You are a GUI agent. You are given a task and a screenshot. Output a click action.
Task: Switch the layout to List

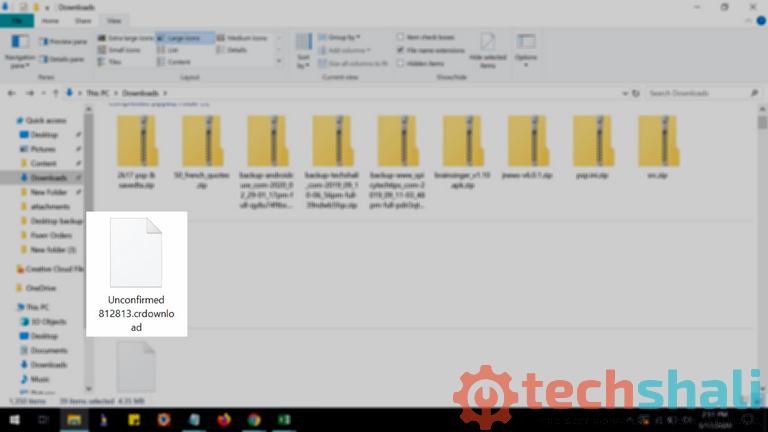click(x=168, y=50)
